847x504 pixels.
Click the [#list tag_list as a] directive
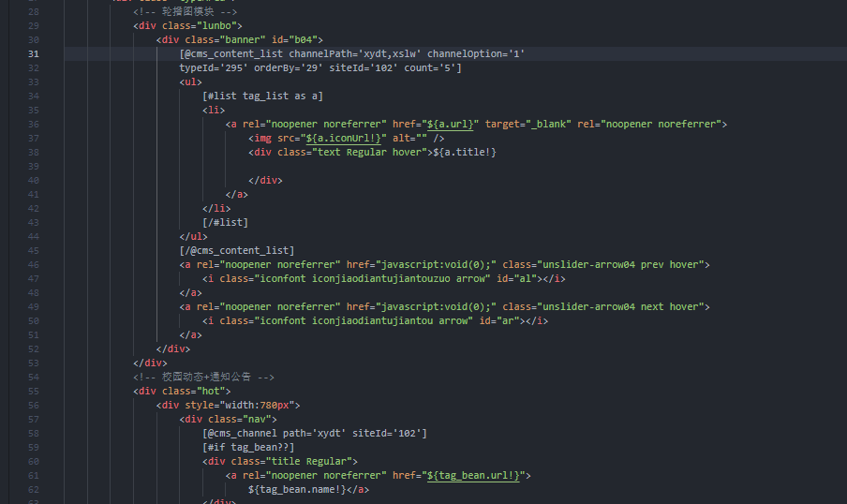pyautogui.click(x=262, y=96)
